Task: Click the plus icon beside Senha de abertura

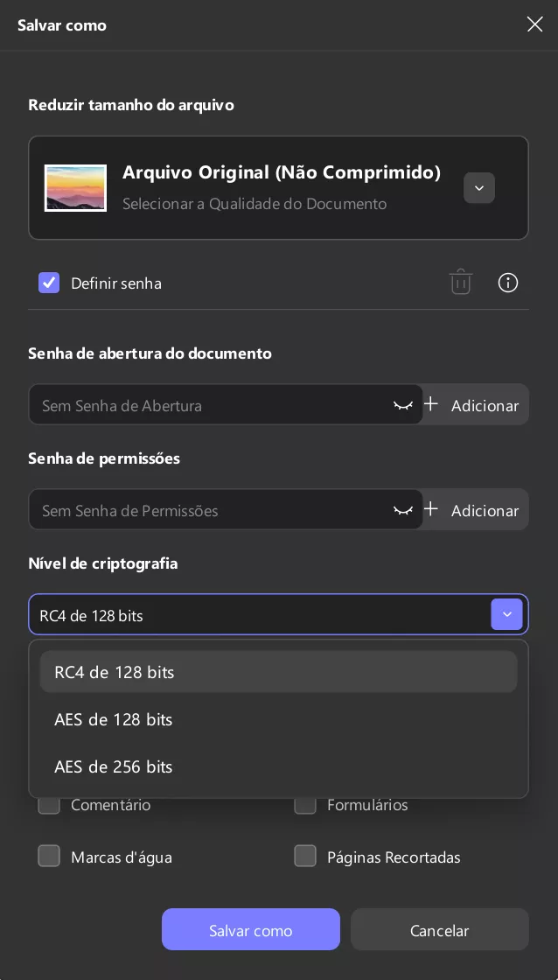Action: click(x=431, y=403)
